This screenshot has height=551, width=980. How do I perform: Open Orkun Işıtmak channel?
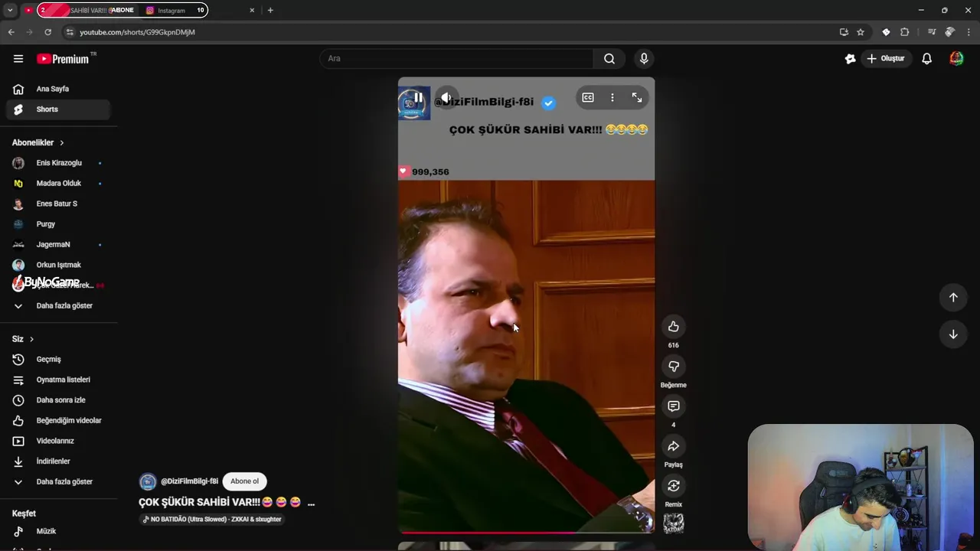tap(58, 265)
